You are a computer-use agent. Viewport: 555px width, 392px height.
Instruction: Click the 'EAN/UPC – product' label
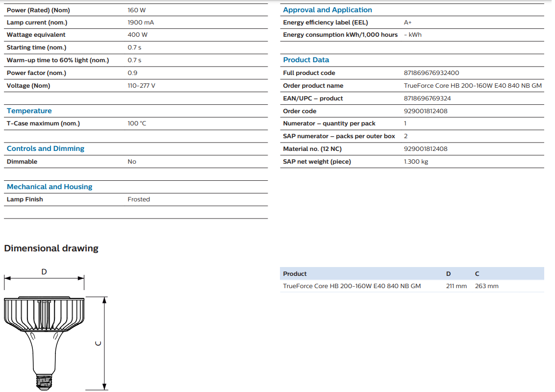(x=313, y=98)
